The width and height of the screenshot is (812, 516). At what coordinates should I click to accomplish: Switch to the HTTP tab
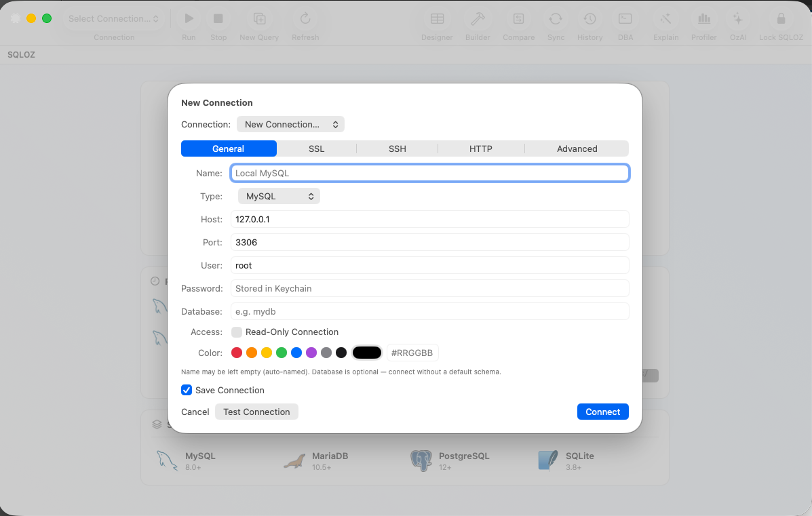pos(480,148)
